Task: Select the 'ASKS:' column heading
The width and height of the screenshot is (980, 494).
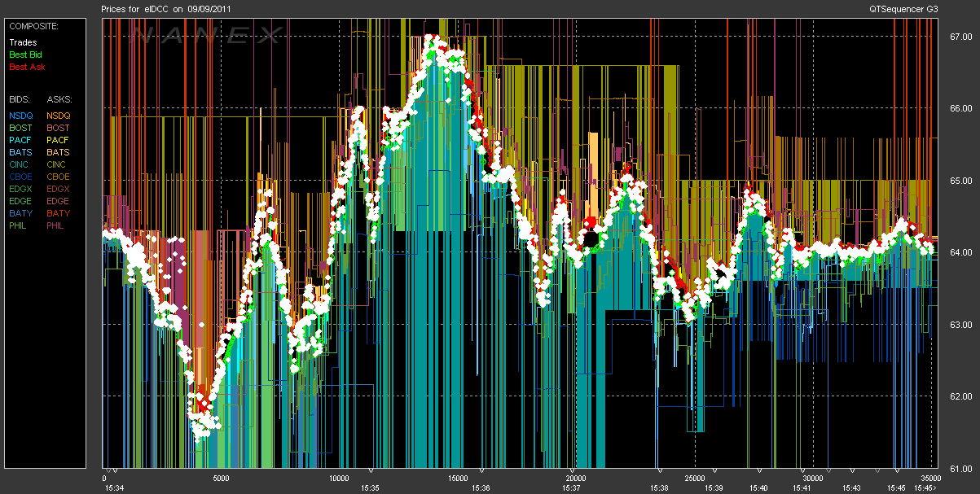Action: 59,99
